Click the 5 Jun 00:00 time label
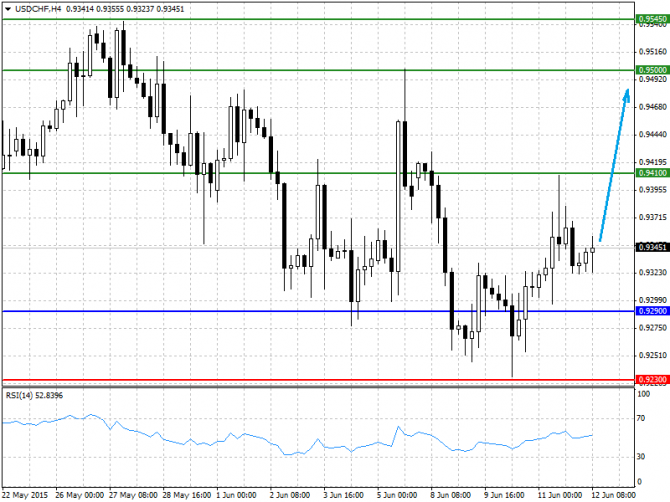This screenshot has width=670, height=502. coord(397,495)
